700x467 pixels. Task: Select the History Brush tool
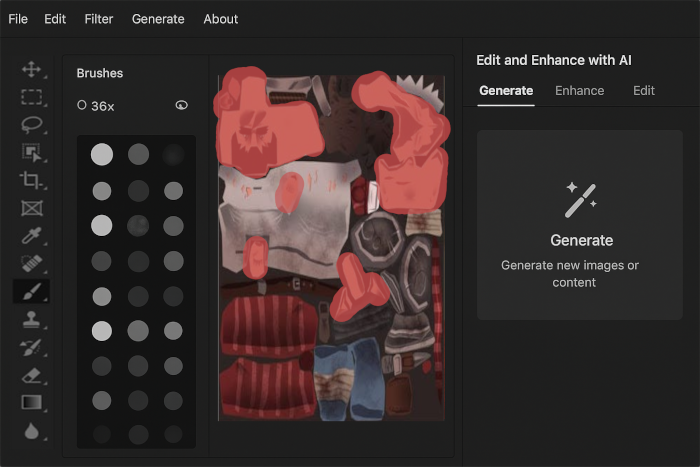30,347
